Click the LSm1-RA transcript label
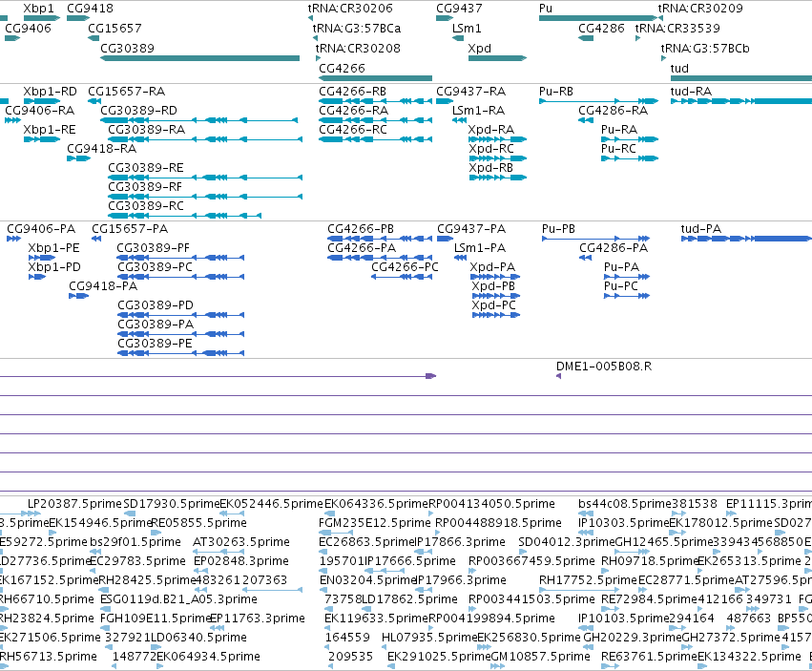 (x=478, y=111)
